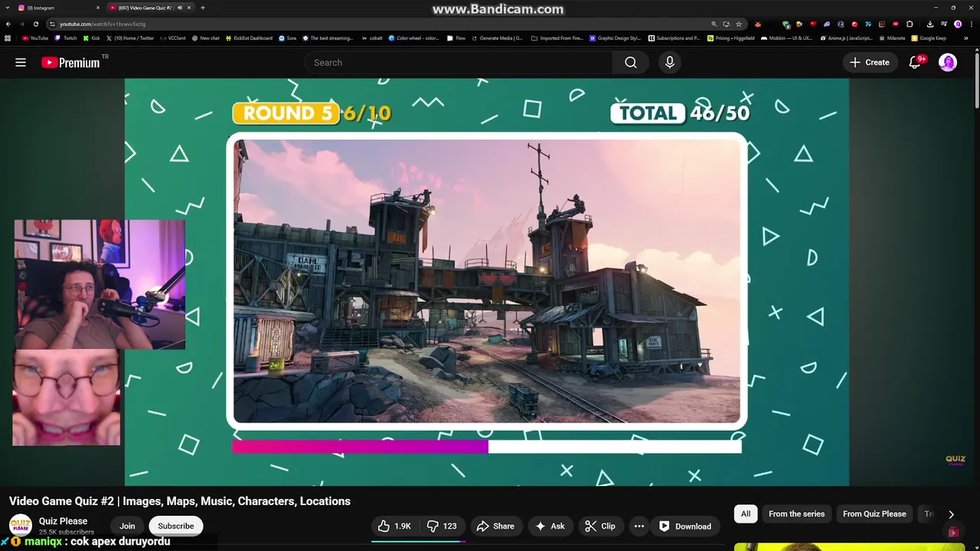Switch to the Instagram browser tab

click(x=57, y=8)
